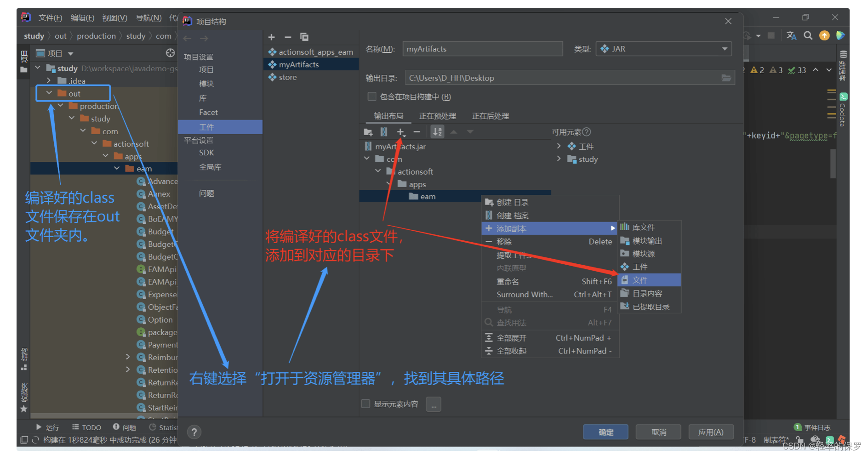868x455 pixels.
Task: Click the 应用(A) button
Action: (x=711, y=432)
